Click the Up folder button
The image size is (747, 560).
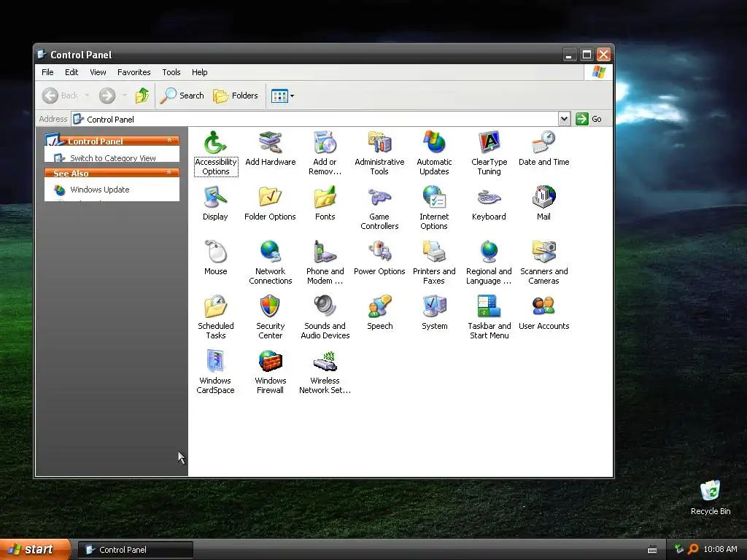(142, 96)
